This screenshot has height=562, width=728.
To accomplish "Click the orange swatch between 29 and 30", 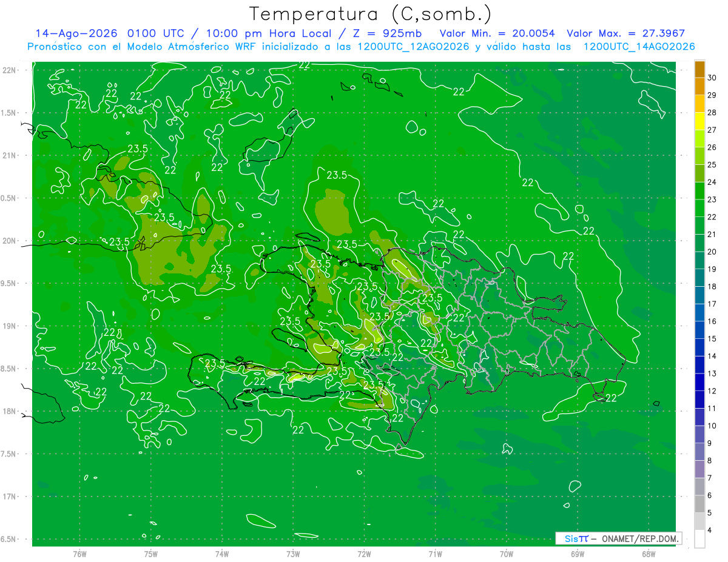I will [699, 86].
